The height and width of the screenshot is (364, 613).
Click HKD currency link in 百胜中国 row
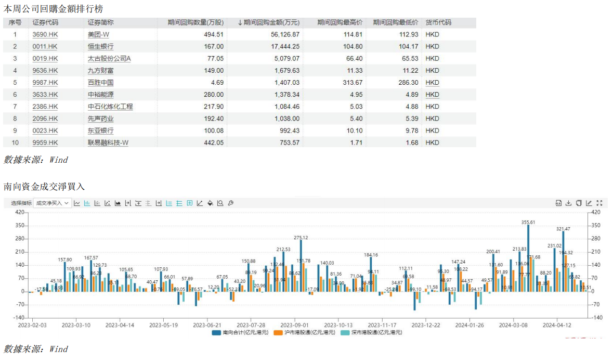click(x=432, y=83)
